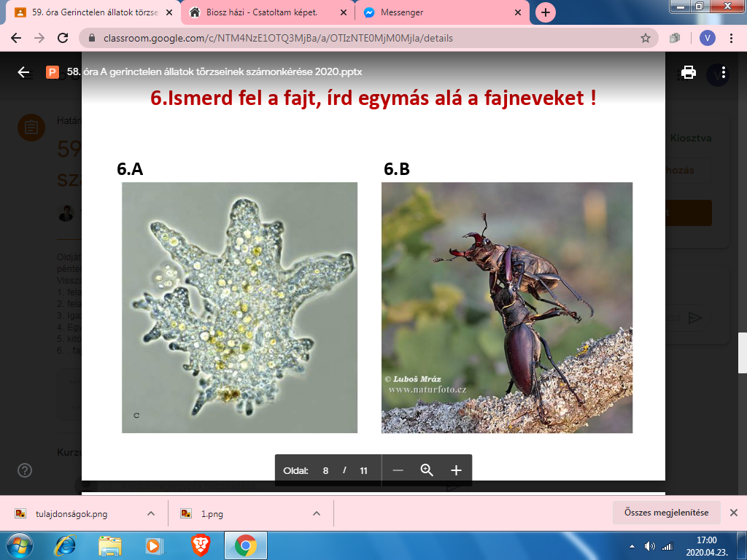Go back using the viewer's back arrow
This screenshot has height=560, width=747.
coord(24,72)
